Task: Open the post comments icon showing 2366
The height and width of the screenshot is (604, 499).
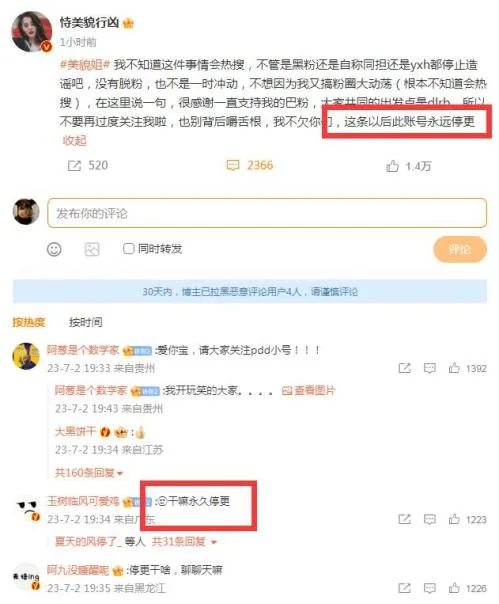Action: pyautogui.click(x=233, y=166)
